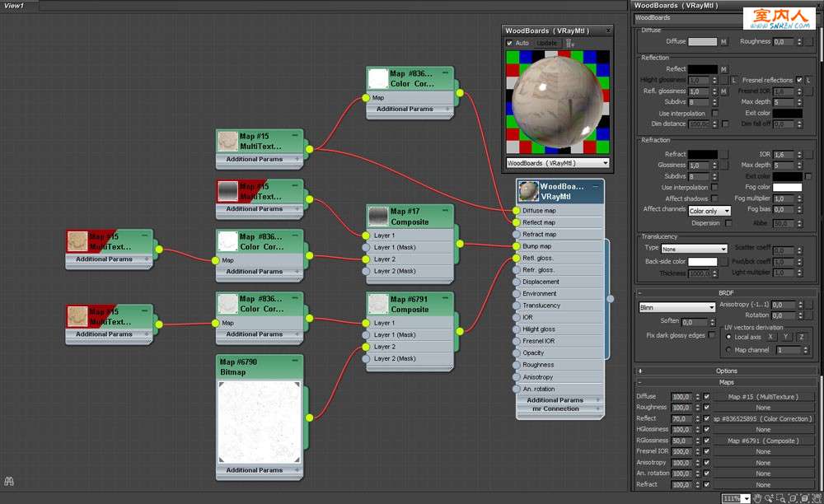Open the Map #15 (MultiTexture) diffuse map button

point(763,397)
